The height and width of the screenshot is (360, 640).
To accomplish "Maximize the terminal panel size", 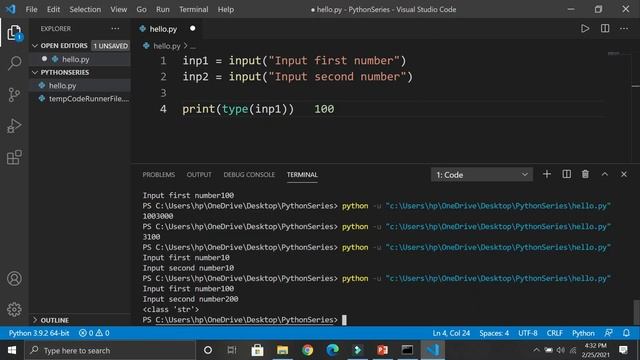I will [x=604, y=174].
